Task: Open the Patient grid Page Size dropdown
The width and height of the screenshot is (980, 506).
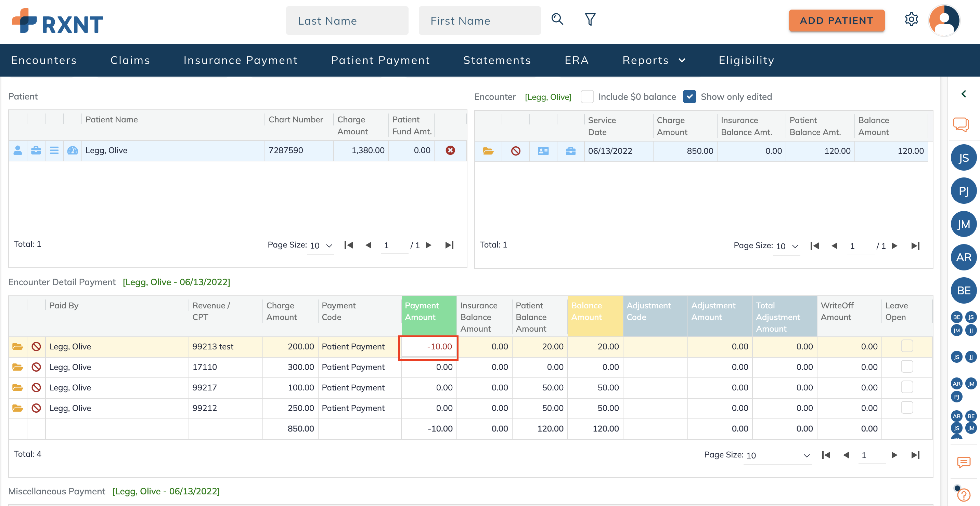Action: point(321,245)
